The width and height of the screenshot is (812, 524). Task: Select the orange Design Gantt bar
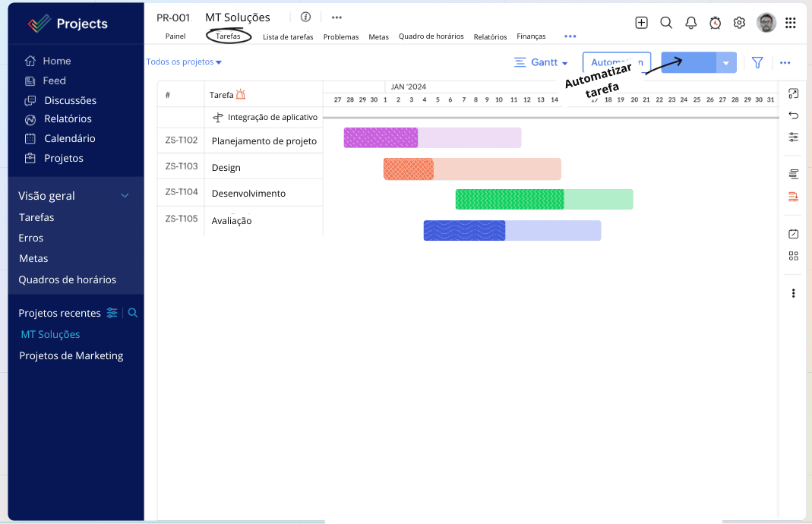[x=472, y=169]
